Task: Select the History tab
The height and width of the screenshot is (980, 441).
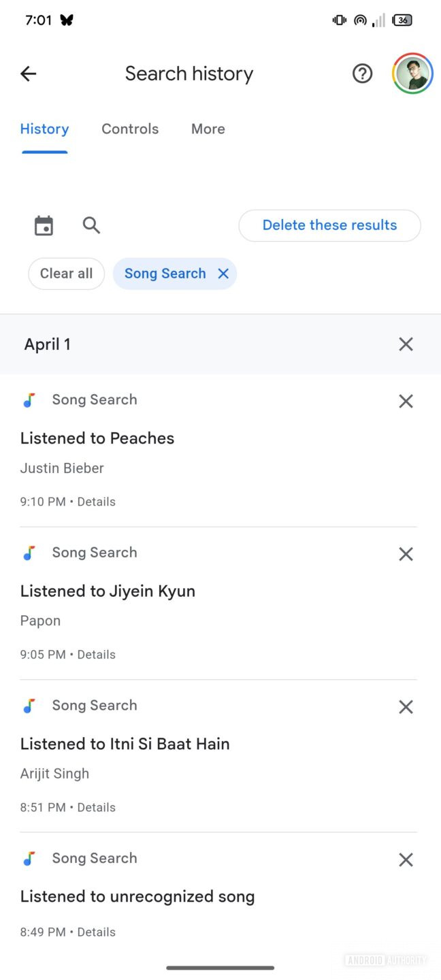Action: click(x=44, y=129)
